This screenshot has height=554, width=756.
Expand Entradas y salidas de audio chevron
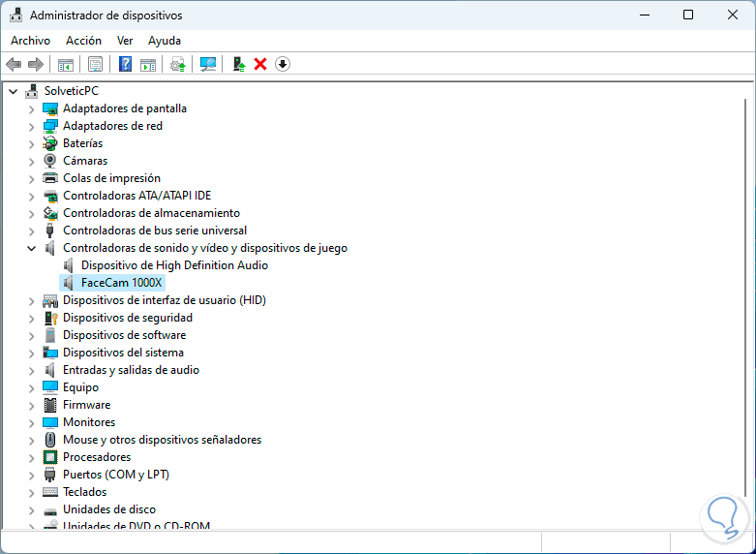pyautogui.click(x=31, y=371)
